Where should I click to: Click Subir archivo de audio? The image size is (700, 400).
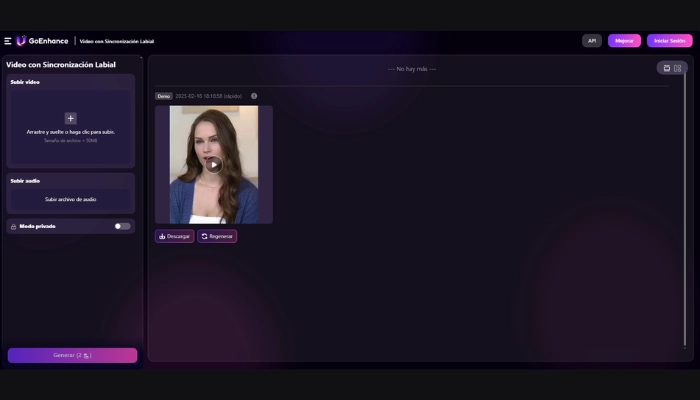pyautogui.click(x=71, y=200)
